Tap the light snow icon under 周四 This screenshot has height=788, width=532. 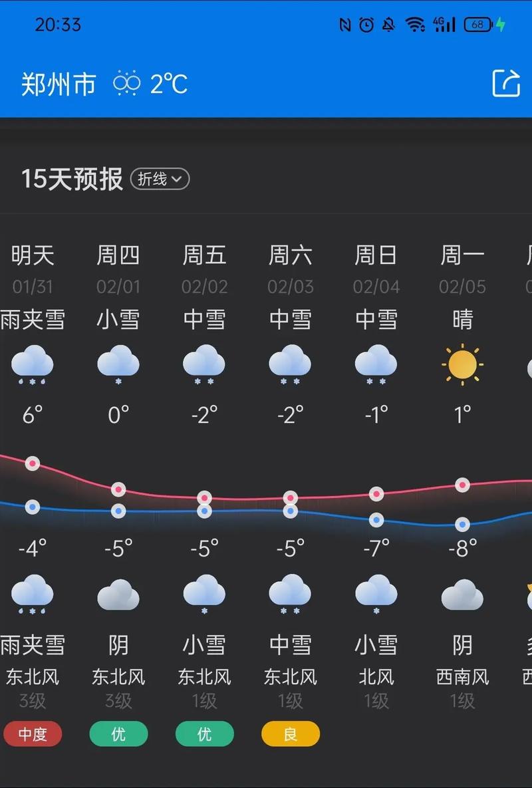(118, 363)
